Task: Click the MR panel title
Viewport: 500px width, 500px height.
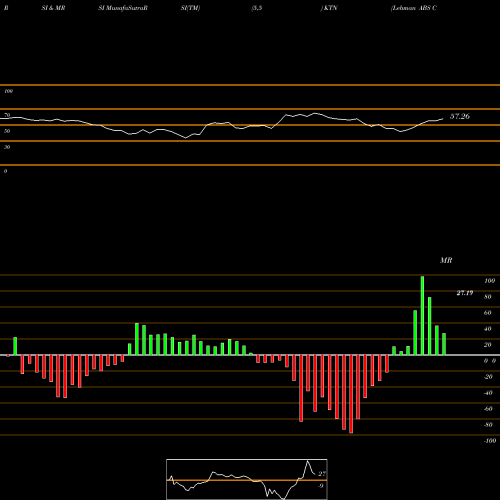Action: [446, 260]
